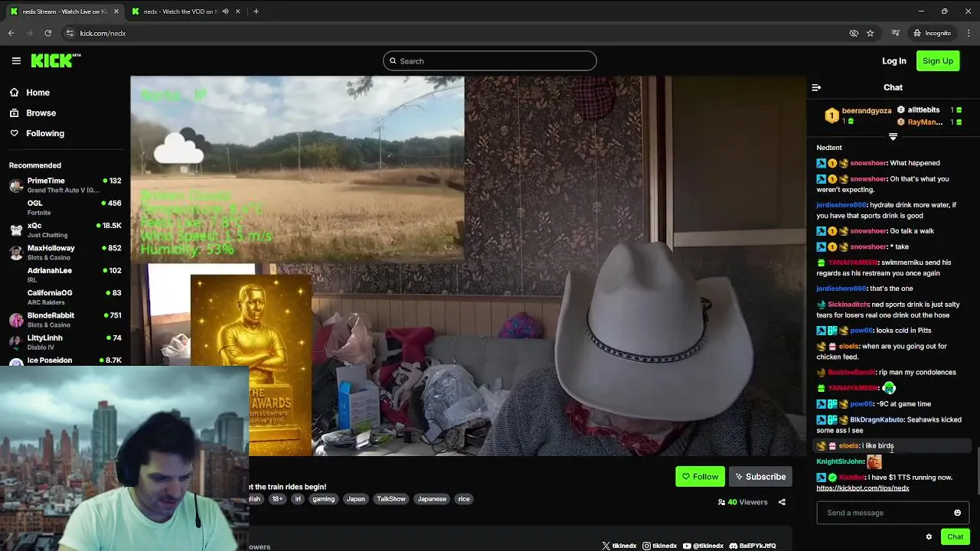This screenshot has height=551, width=980.
Task: Open PrimeTime recommended channel
Action: point(65,185)
